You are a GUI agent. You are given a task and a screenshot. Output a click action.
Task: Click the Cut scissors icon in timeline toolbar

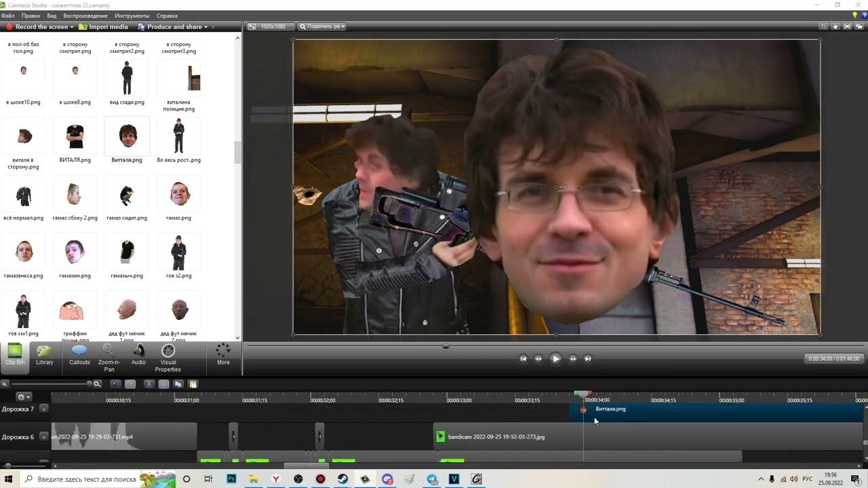coord(149,384)
